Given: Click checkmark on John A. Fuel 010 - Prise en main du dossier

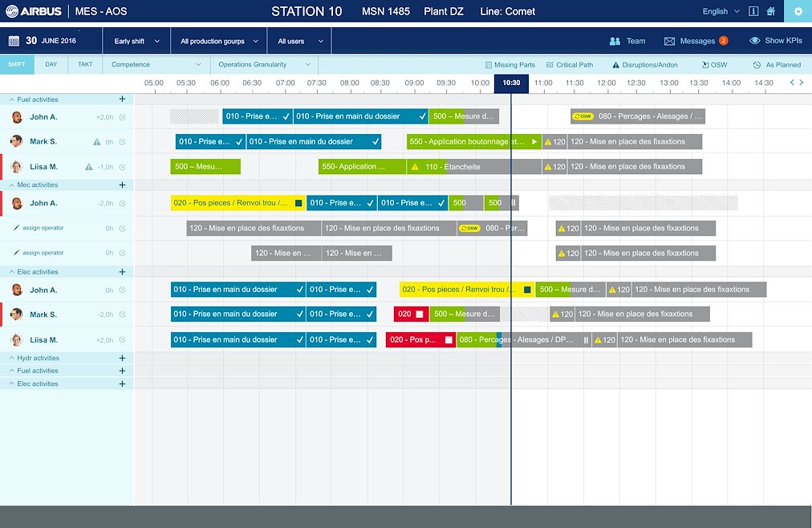Looking at the screenshot, I should pyautogui.click(x=423, y=116).
